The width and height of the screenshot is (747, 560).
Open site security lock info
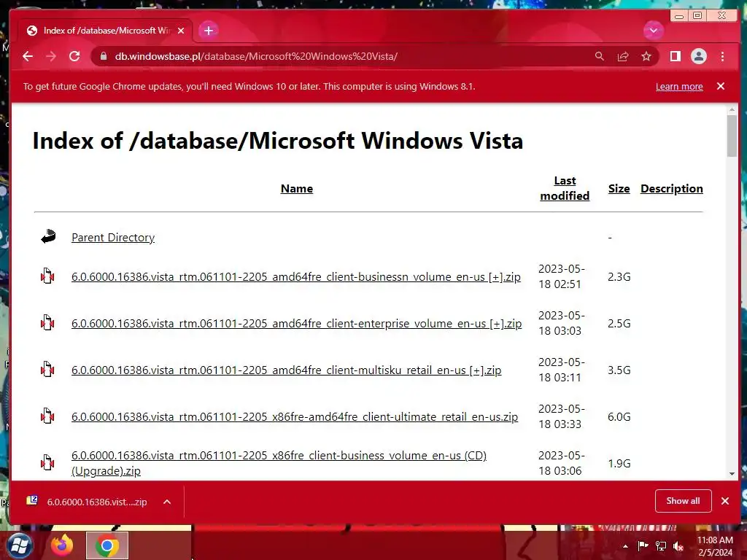(104, 56)
